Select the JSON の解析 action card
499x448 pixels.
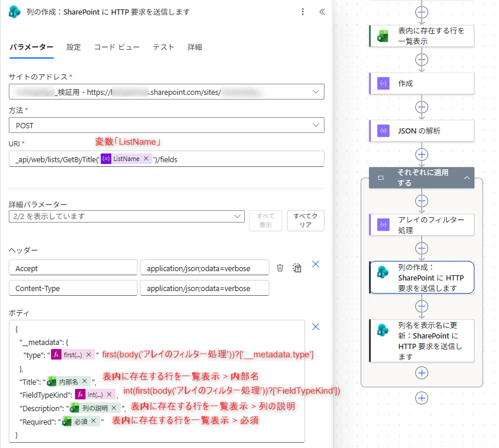click(x=422, y=131)
